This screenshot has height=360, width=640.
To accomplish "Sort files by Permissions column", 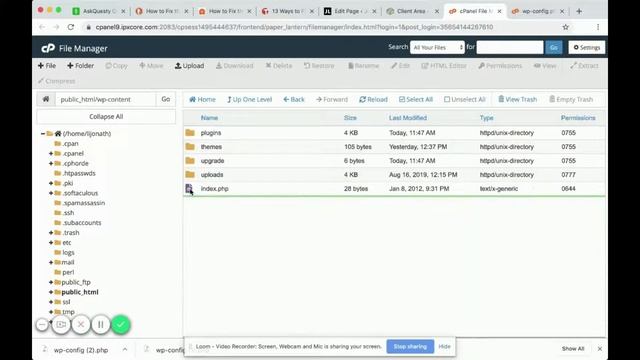I will tap(578, 118).
